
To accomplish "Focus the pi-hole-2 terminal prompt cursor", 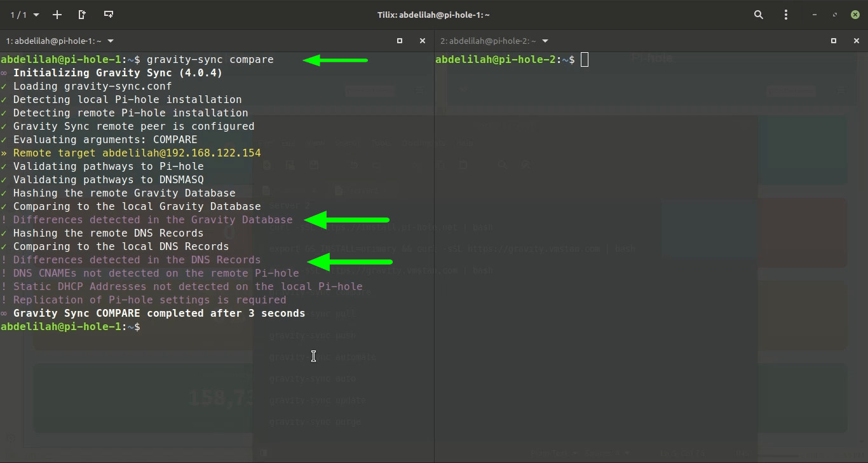I will click(x=585, y=60).
